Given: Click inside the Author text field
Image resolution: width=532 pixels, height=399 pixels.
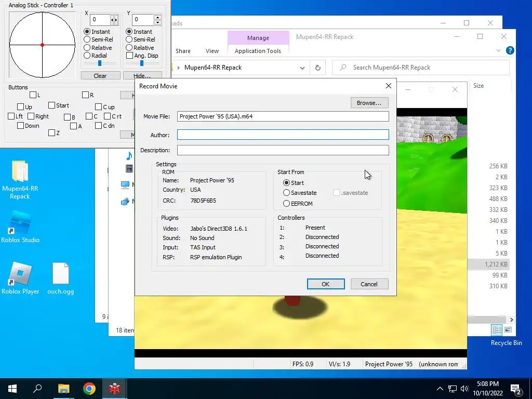Looking at the screenshot, I should [283, 135].
